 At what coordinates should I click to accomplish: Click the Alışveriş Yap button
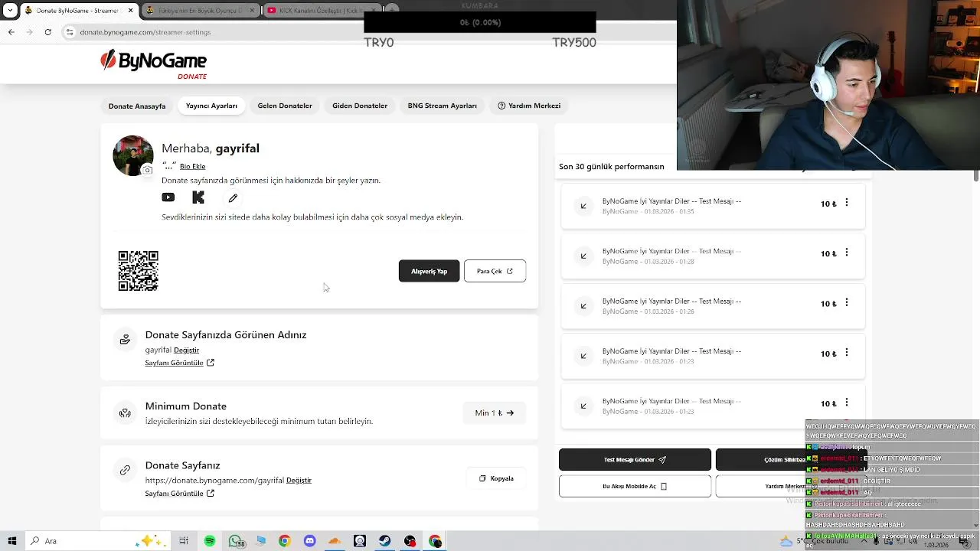429,271
